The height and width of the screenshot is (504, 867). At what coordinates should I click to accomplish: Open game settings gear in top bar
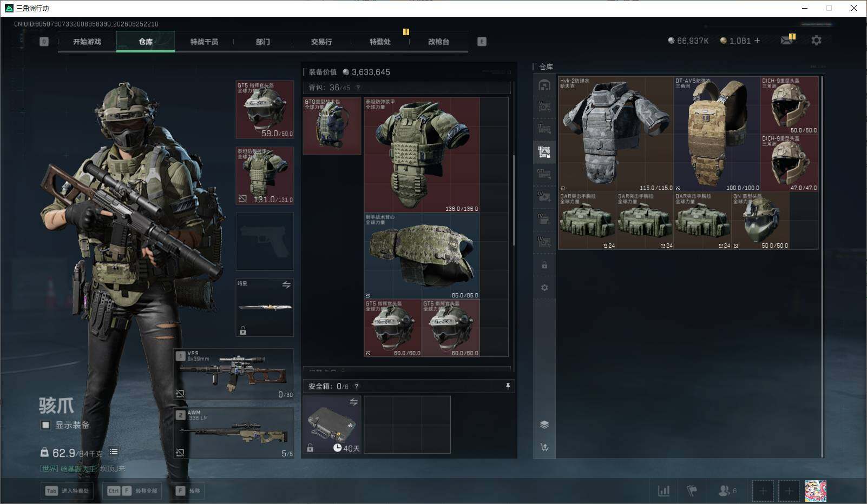coord(816,41)
